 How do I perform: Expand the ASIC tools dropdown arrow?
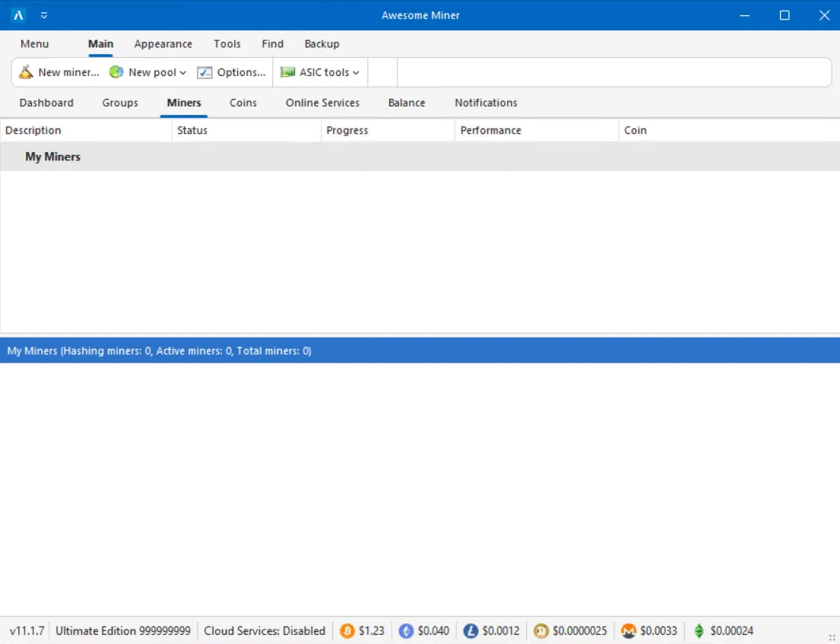point(356,73)
